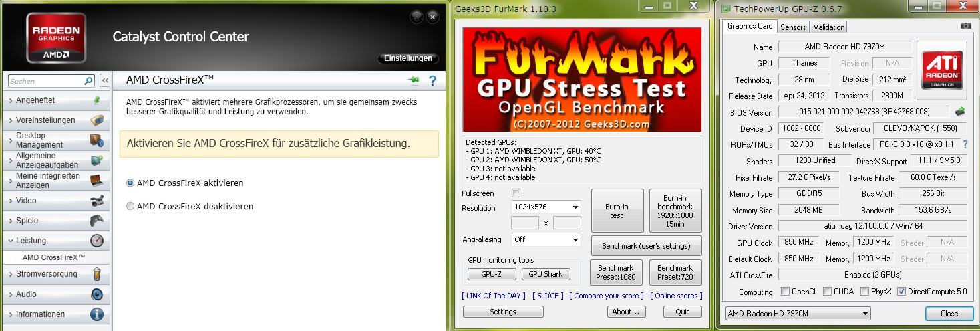
Task: Launch GPU Shark monitoring tool
Action: [546, 274]
